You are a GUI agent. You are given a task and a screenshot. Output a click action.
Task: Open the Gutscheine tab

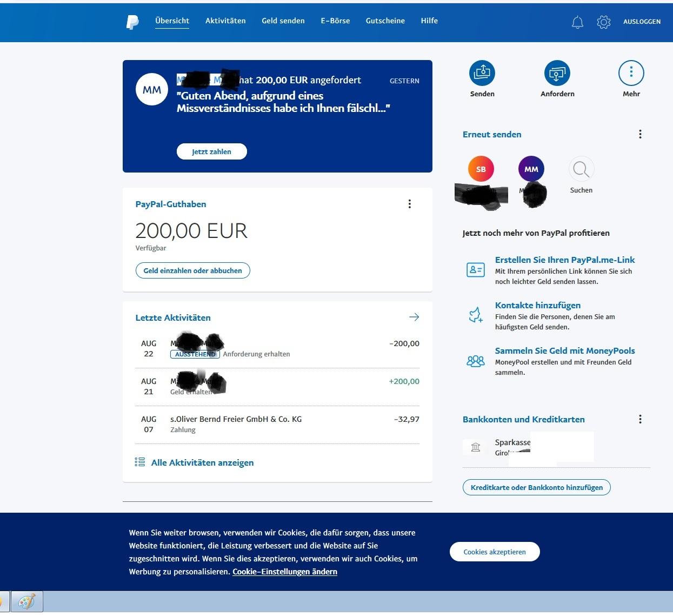[385, 21]
